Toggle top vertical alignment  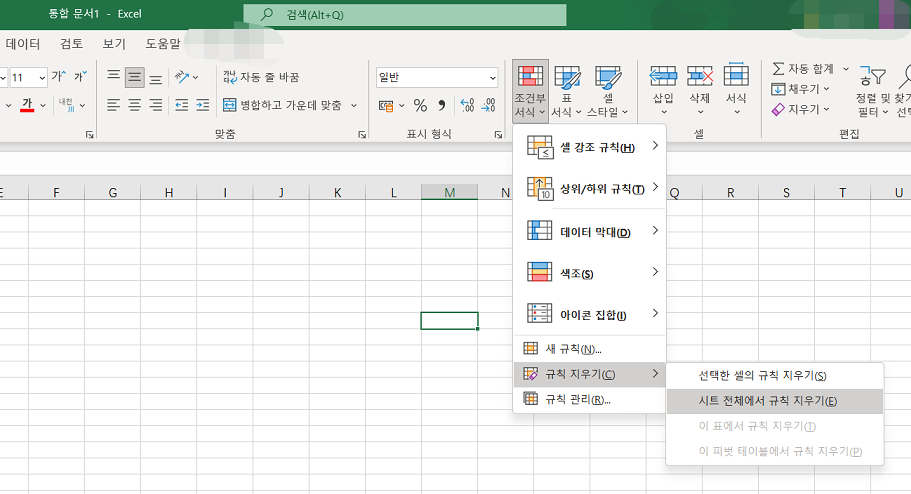[x=113, y=77]
